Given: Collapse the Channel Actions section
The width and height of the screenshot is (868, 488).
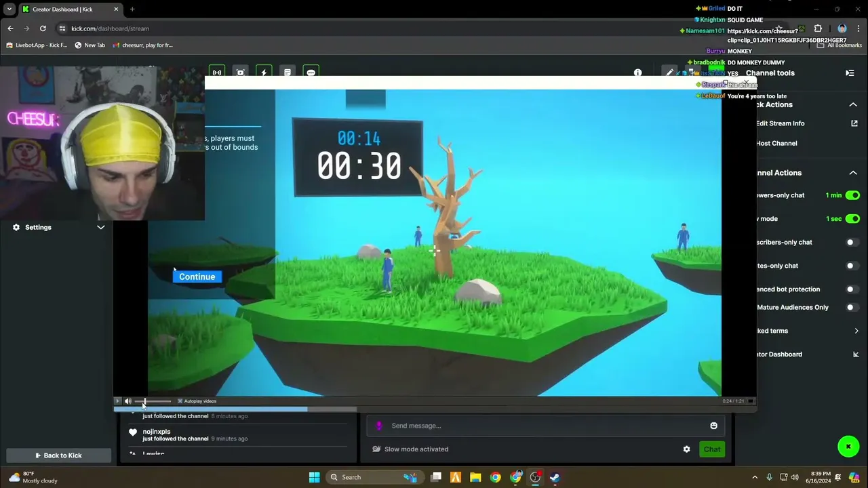Looking at the screenshot, I should point(853,173).
